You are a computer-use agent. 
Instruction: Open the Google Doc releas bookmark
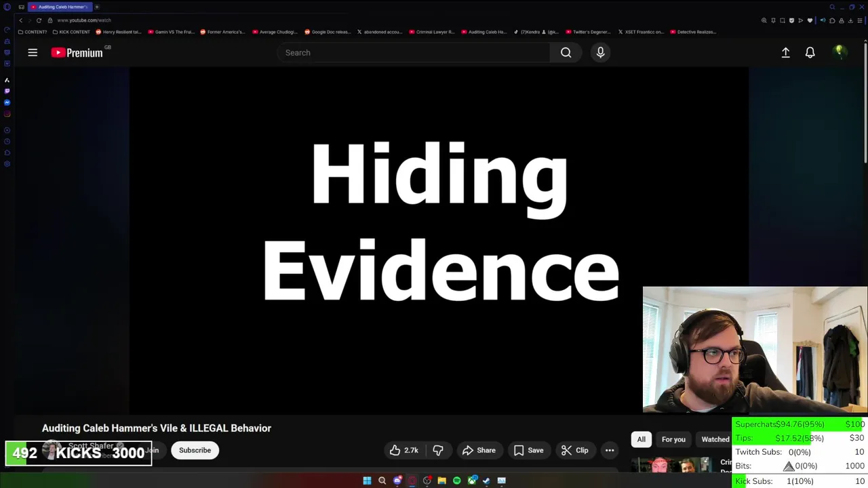[x=328, y=32]
